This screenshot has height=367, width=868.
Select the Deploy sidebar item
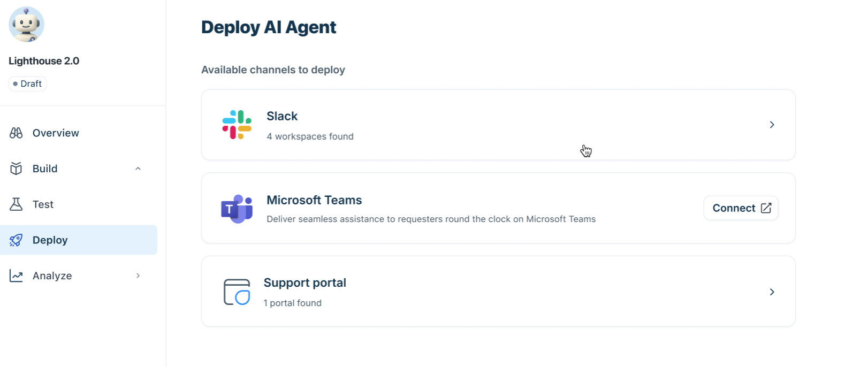click(79, 240)
